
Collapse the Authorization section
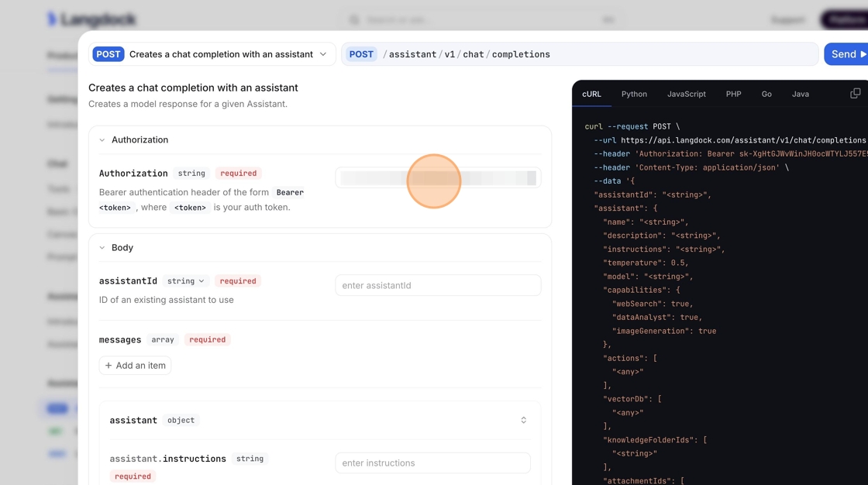[x=102, y=140]
